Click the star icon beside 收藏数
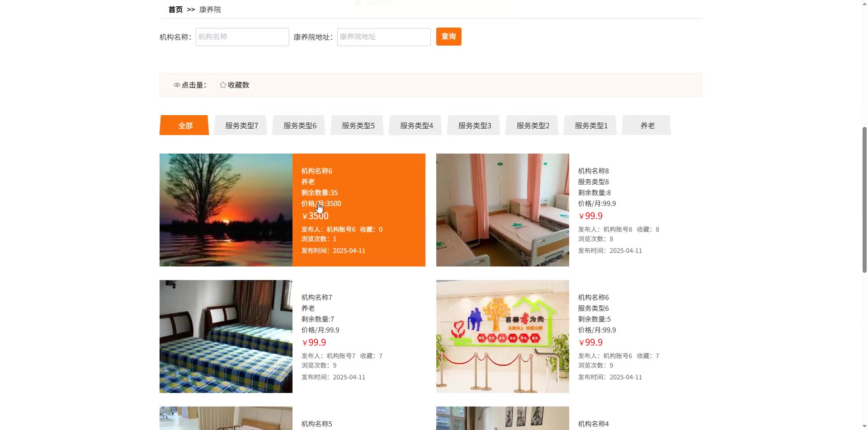The height and width of the screenshot is (430, 868). pyautogui.click(x=223, y=85)
